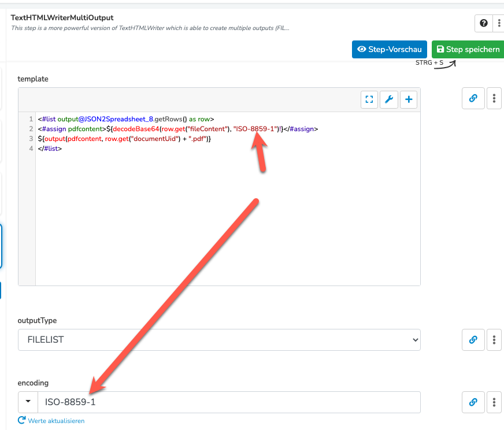The image size is (504, 430).
Task: Click Step speichern save button
Action: point(468,50)
